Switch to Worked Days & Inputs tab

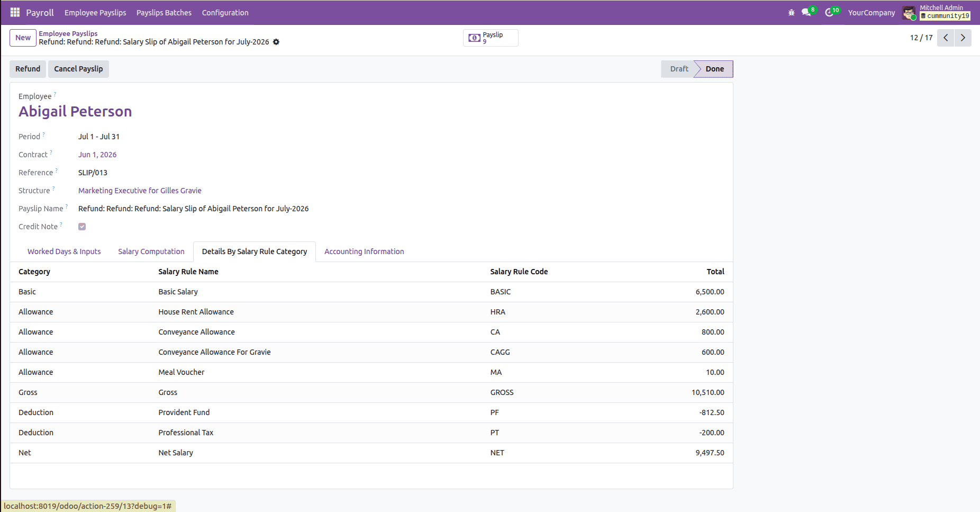64,251
